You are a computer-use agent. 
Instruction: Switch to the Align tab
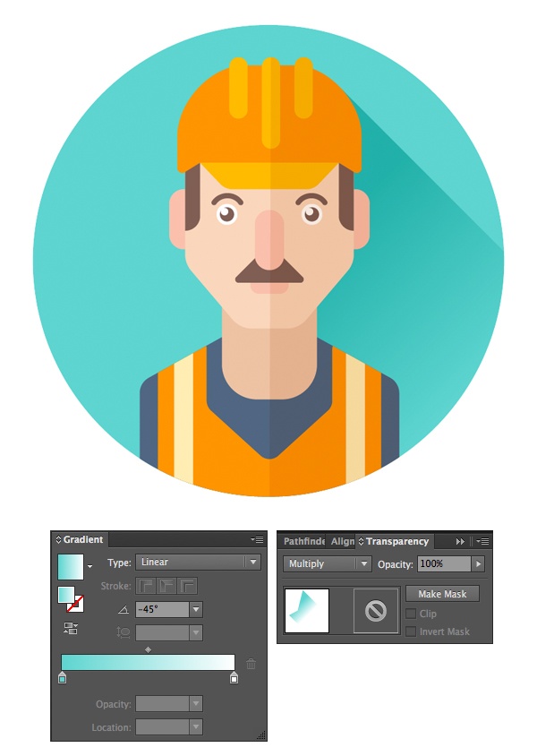[342, 541]
